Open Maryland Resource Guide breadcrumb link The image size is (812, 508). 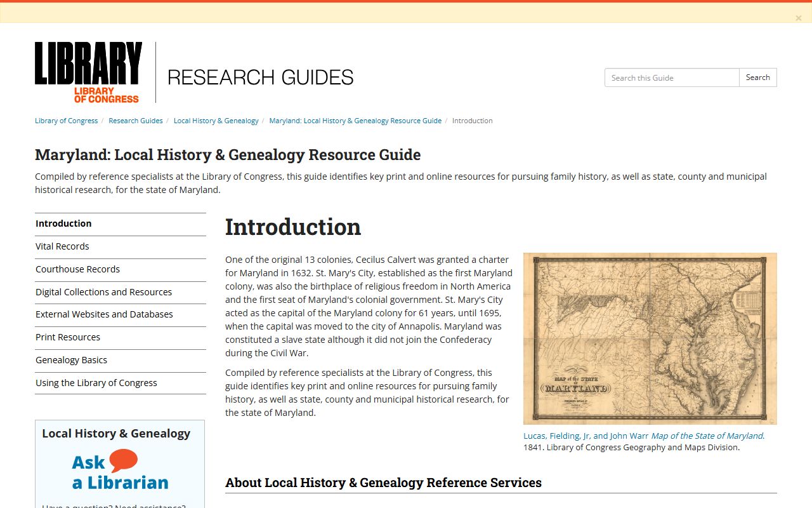tap(355, 121)
